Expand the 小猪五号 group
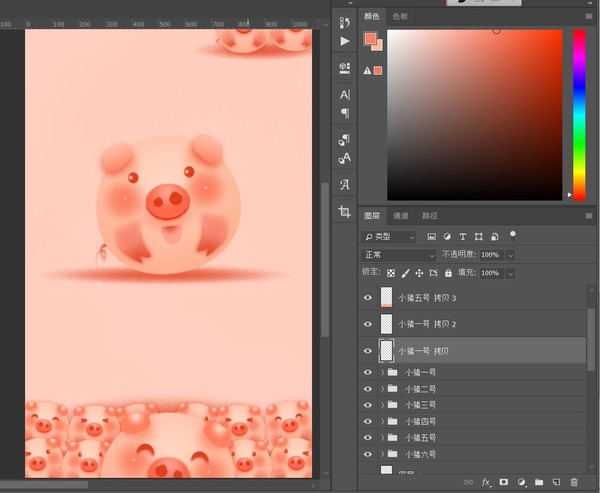This screenshot has width=600, height=493. (x=382, y=437)
